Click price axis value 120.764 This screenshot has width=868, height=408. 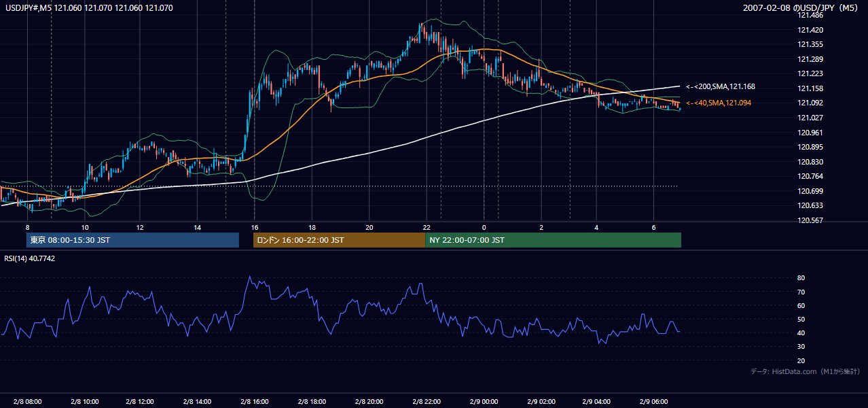click(x=809, y=176)
